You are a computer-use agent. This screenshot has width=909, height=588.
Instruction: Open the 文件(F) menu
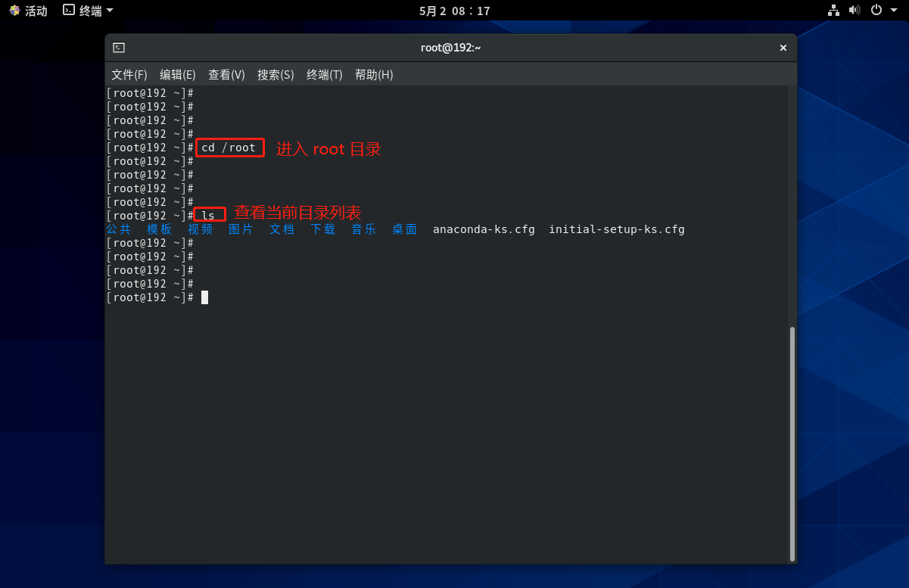pos(129,75)
